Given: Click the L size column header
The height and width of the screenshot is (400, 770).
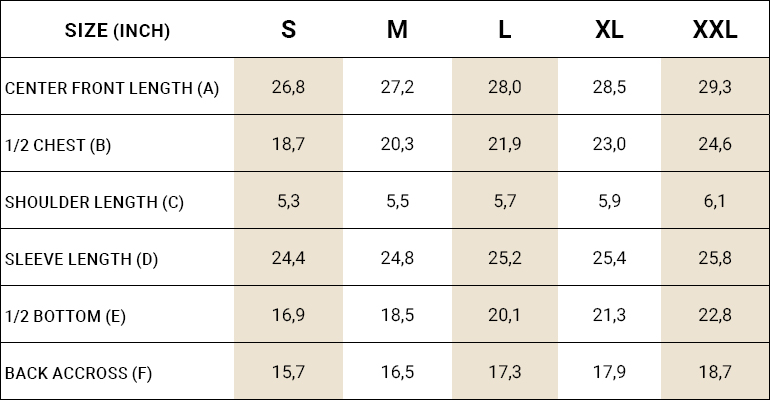Looking at the screenshot, I should (x=505, y=30).
